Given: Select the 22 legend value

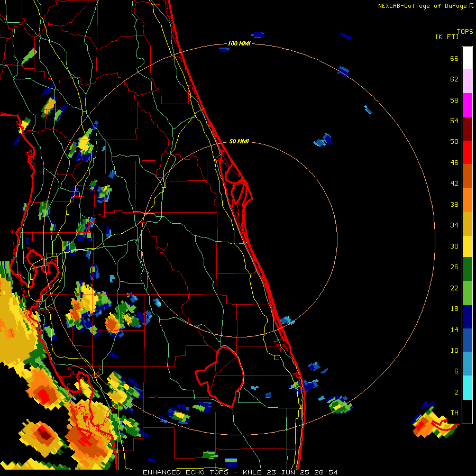Looking at the screenshot, I should click(x=454, y=288).
